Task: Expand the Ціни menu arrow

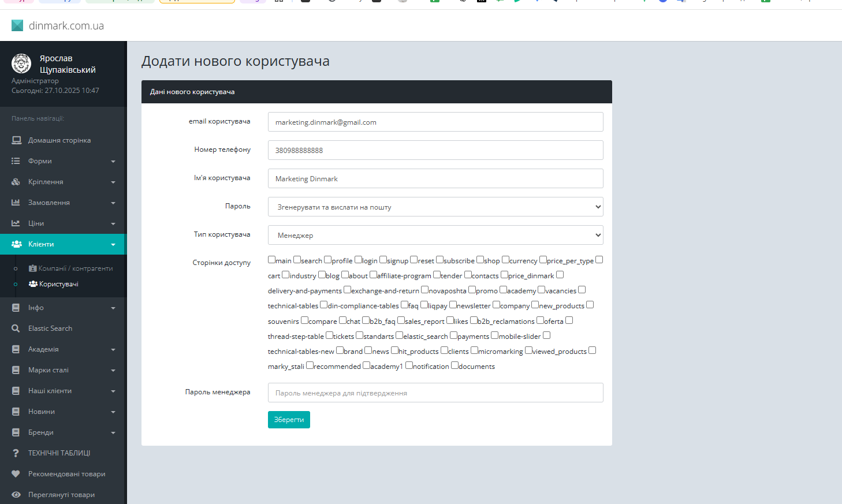Action: click(113, 224)
